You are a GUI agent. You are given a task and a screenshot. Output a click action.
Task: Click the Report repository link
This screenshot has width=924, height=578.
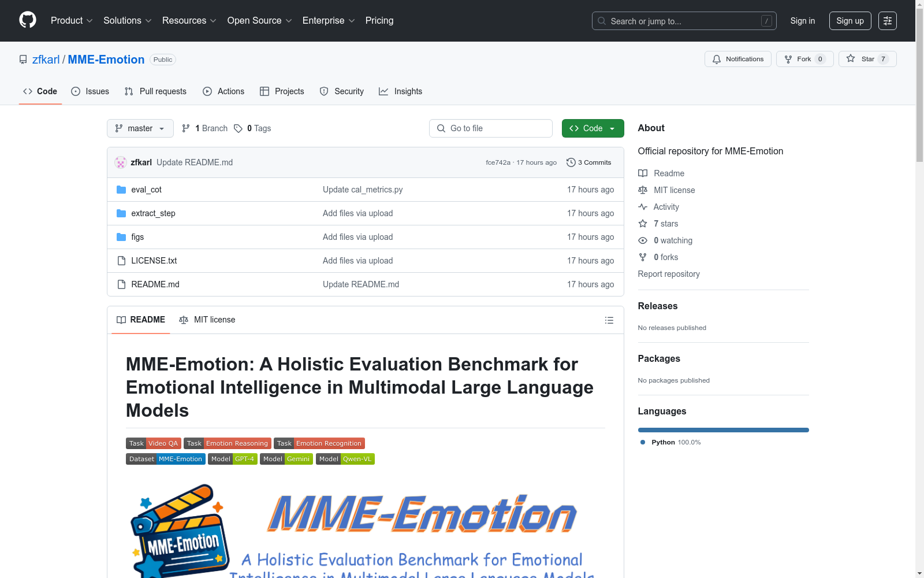tap(669, 274)
